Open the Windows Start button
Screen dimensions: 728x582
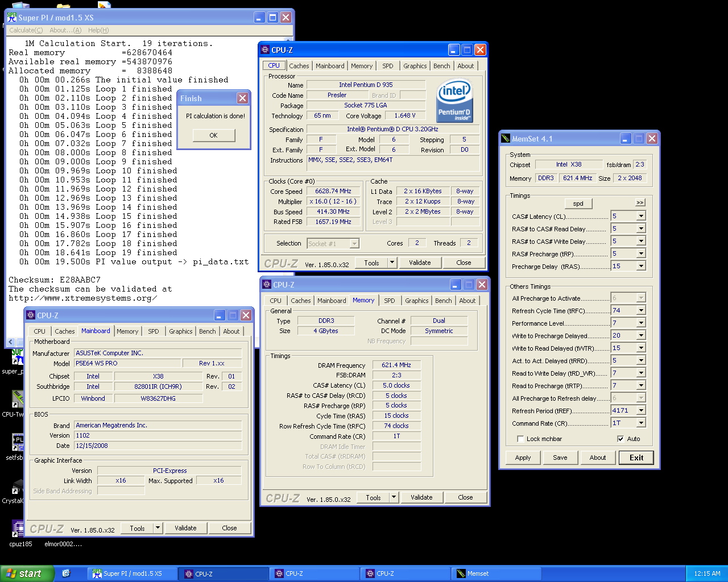pyautogui.click(x=27, y=573)
